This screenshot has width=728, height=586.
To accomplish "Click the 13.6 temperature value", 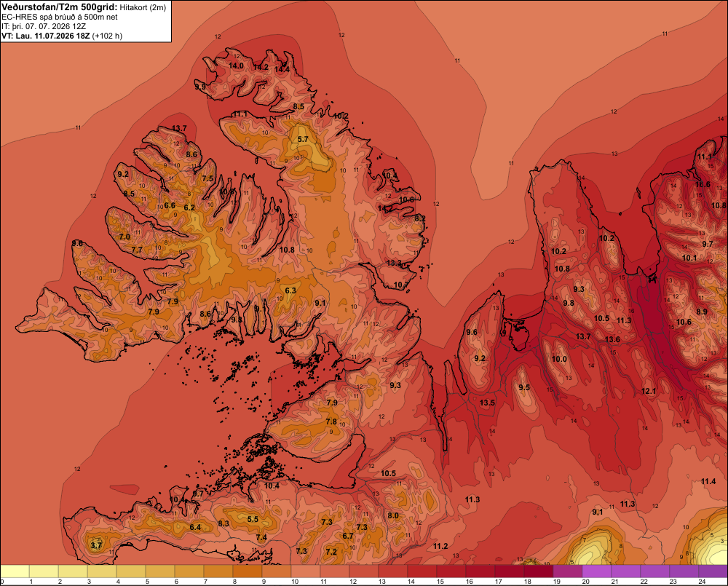I will tap(612, 339).
